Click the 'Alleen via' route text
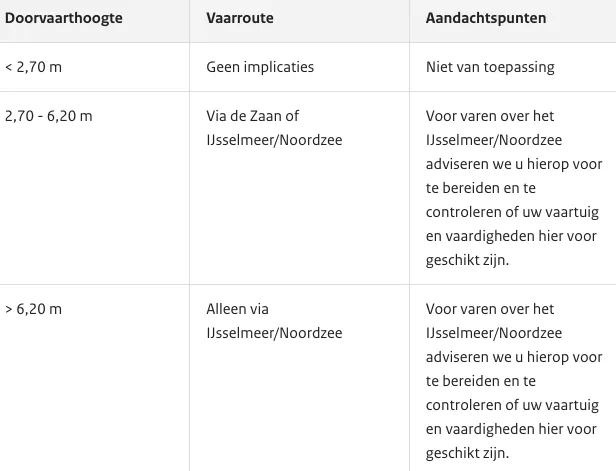 (237, 309)
